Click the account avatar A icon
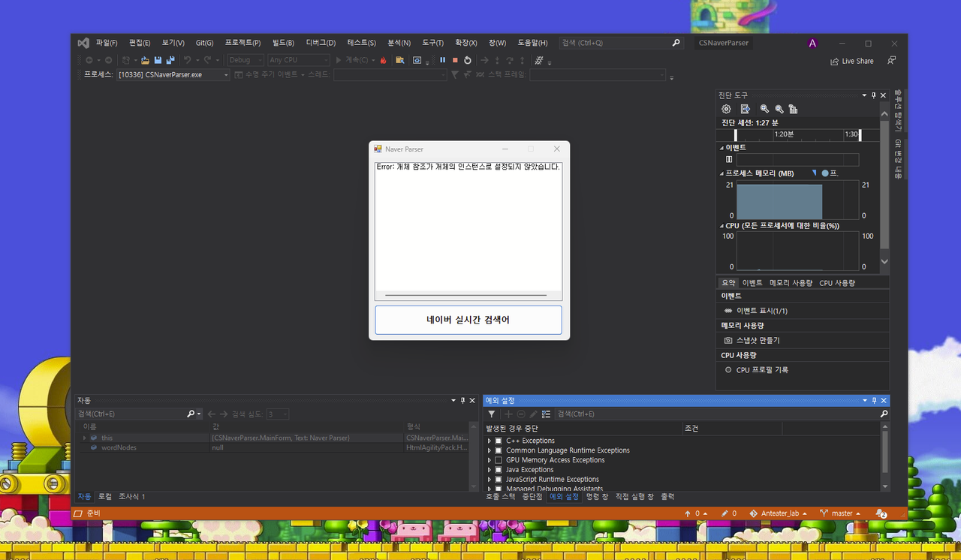The width and height of the screenshot is (961, 560). (x=812, y=44)
